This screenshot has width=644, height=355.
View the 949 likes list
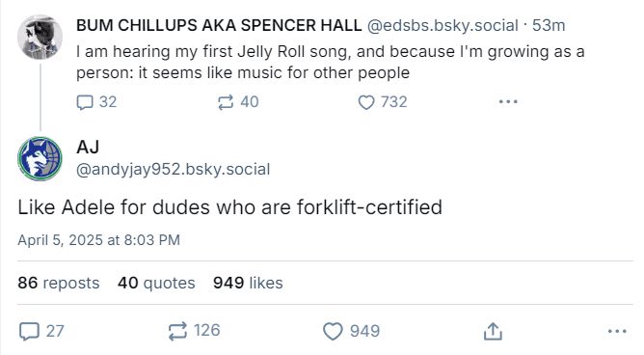tap(248, 283)
